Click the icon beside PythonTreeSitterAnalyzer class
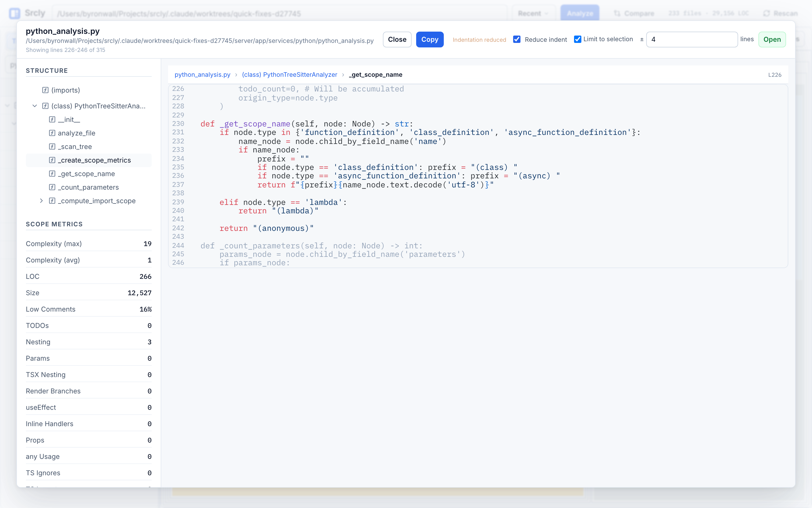The height and width of the screenshot is (508, 812). [45, 106]
